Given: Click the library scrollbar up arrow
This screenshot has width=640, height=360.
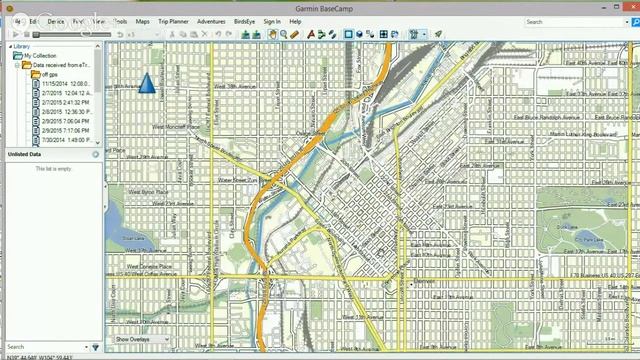Looking at the screenshot, I should (98, 46).
